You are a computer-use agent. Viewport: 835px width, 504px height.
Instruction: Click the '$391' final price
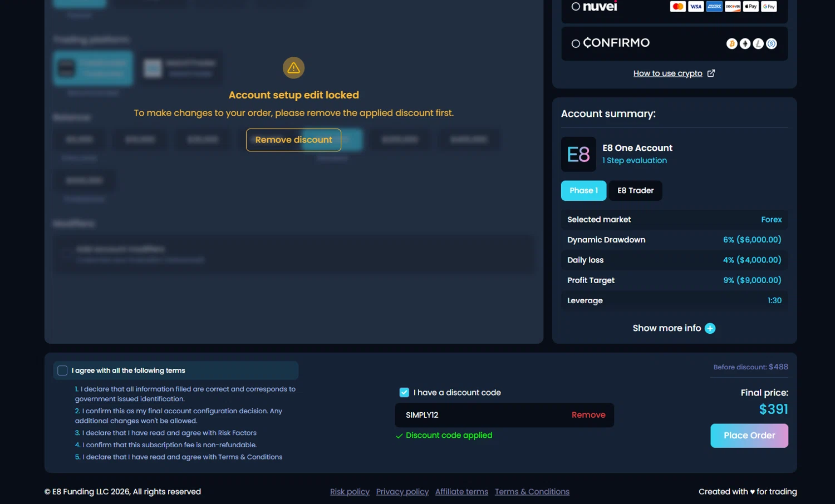774,409
